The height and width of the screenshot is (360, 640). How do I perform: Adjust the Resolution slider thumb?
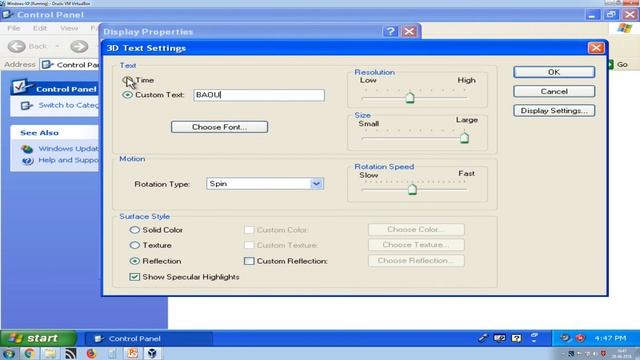(x=410, y=98)
